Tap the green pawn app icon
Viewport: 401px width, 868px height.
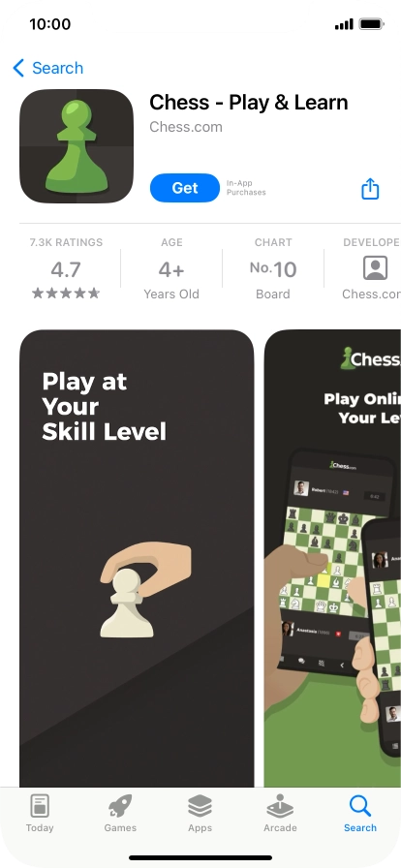(77, 146)
